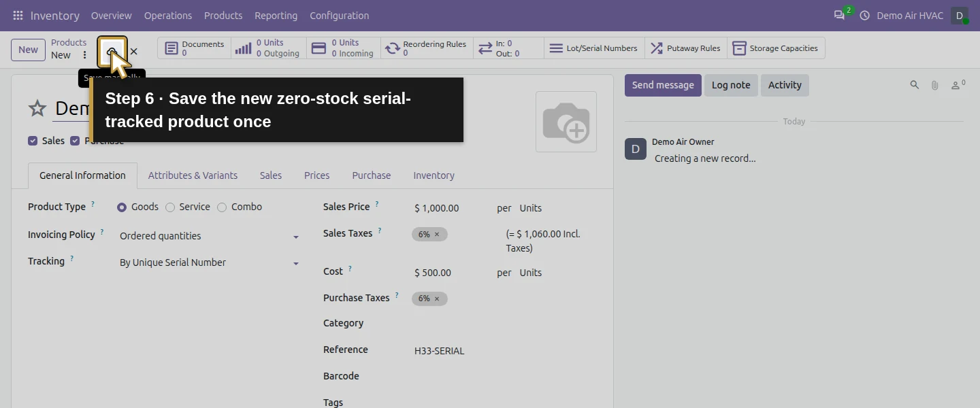Screen dimensions: 980x408
Task: Edit the Reference field H33-SERIAL
Action: pyautogui.click(x=504, y=351)
